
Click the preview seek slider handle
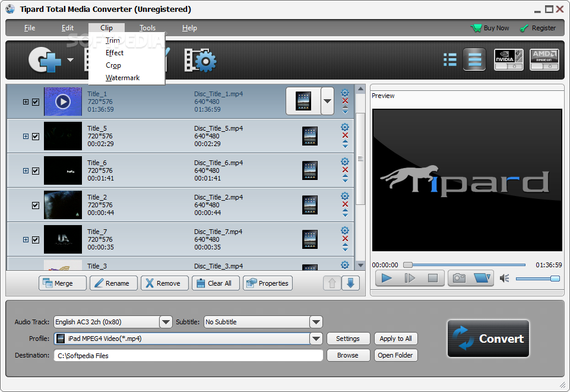(408, 265)
